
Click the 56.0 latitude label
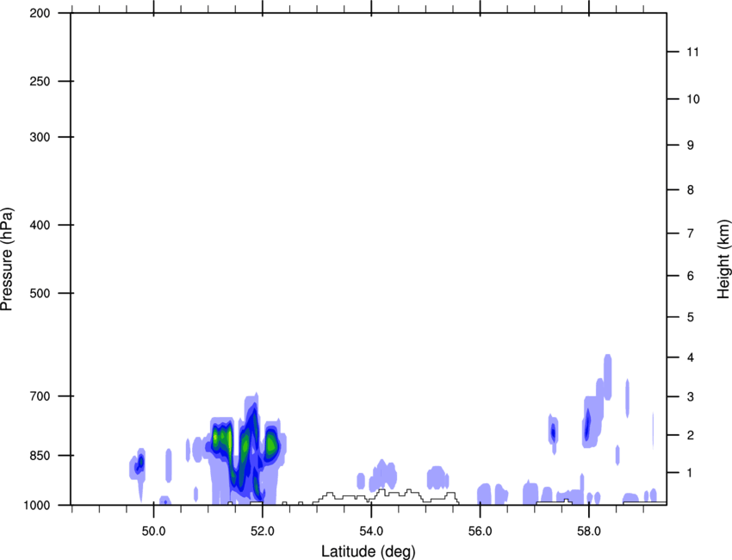[x=480, y=532]
